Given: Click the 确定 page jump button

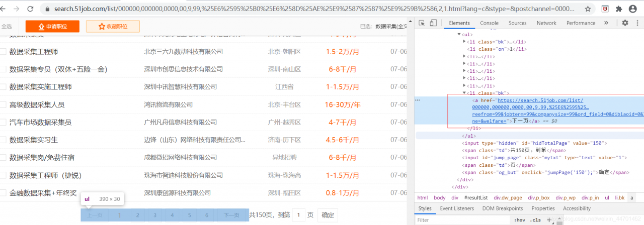Looking at the screenshot, I should point(328,215).
